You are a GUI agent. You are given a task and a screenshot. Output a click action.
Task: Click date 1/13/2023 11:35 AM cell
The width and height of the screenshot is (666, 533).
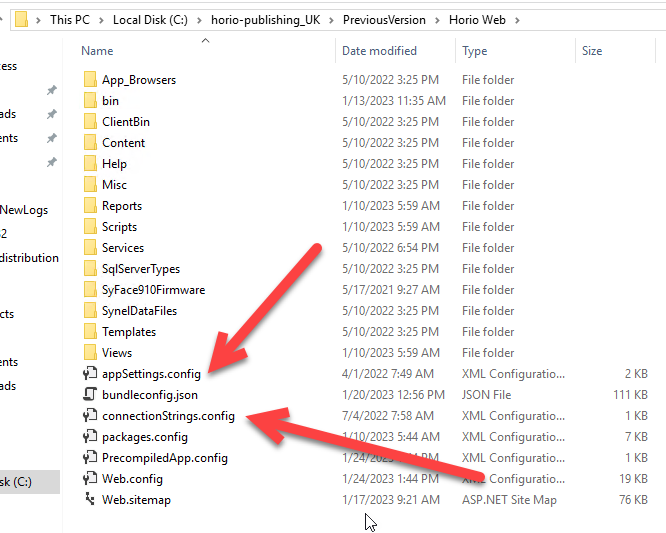pyautogui.click(x=394, y=101)
